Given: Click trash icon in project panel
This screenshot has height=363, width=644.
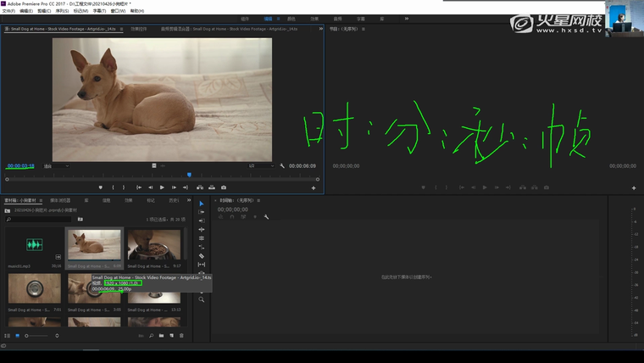Looking at the screenshot, I should tap(181, 336).
